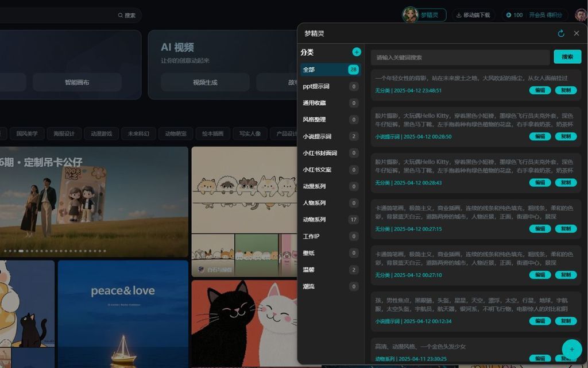
Task: Select the 温馨 category
Action: pos(330,270)
